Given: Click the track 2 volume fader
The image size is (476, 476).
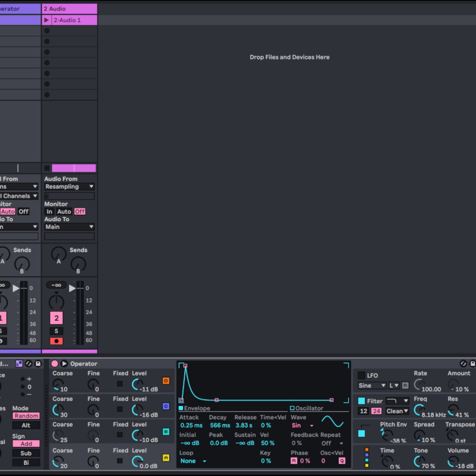Looking at the screenshot, I should click(x=72, y=288).
